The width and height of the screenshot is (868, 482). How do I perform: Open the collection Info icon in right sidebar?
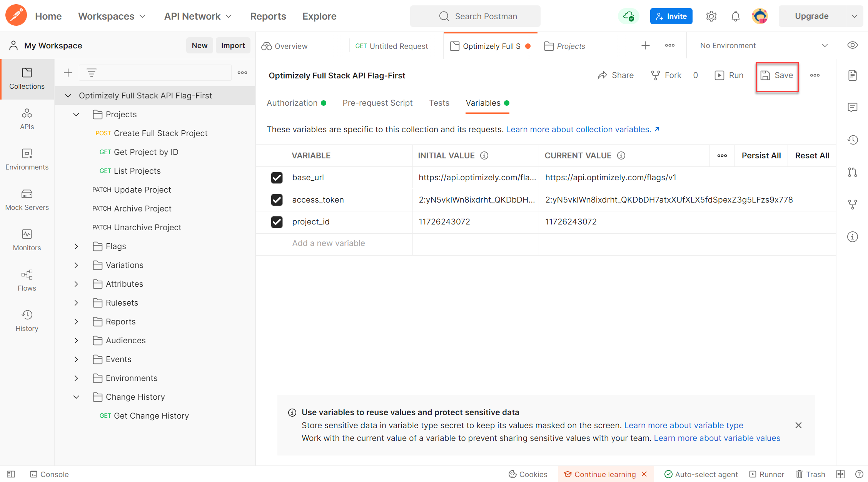click(853, 237)
